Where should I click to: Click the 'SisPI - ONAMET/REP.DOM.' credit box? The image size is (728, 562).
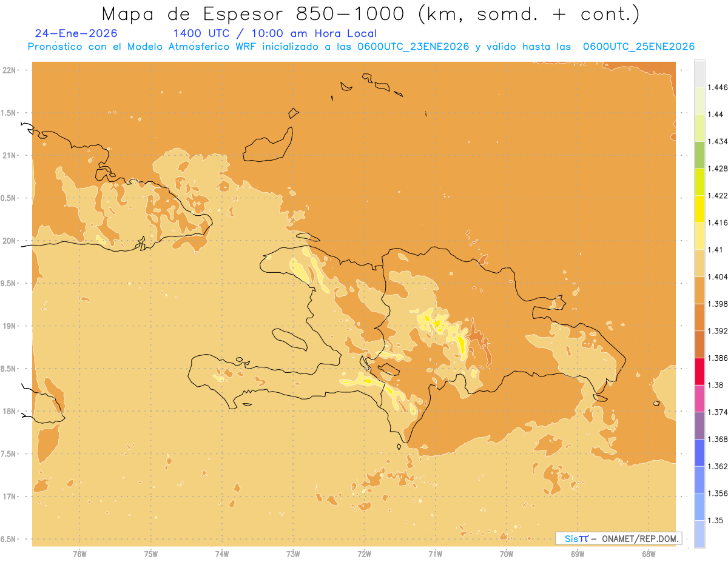tap(619, 538)
